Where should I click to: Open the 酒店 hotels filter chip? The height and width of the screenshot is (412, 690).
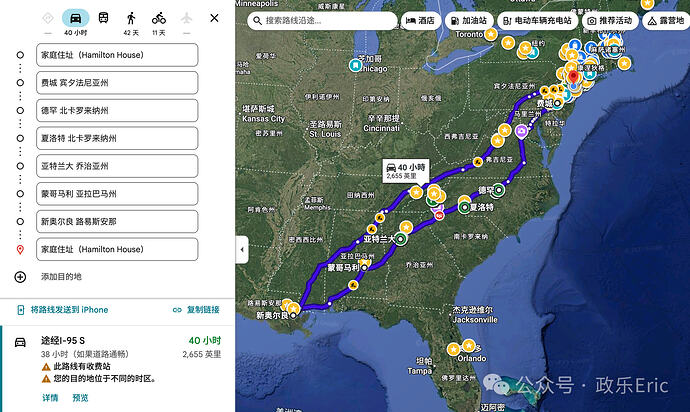pos(420,20)
